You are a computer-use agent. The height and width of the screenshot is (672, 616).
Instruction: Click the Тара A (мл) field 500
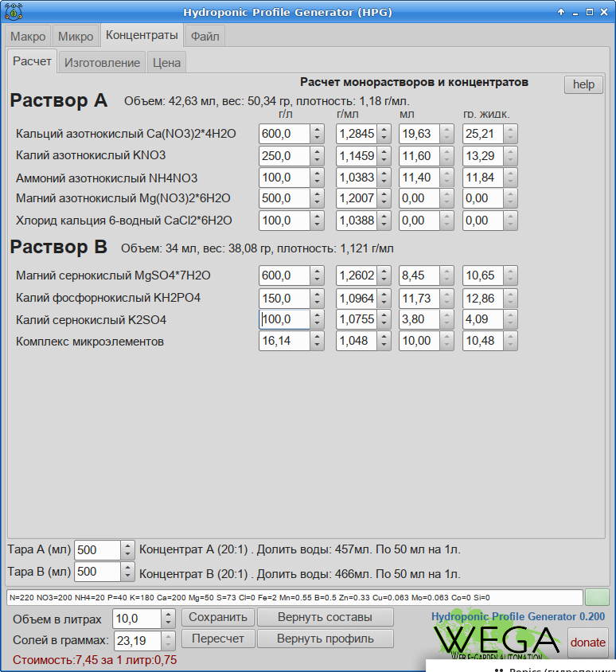[x=98, y=550]
